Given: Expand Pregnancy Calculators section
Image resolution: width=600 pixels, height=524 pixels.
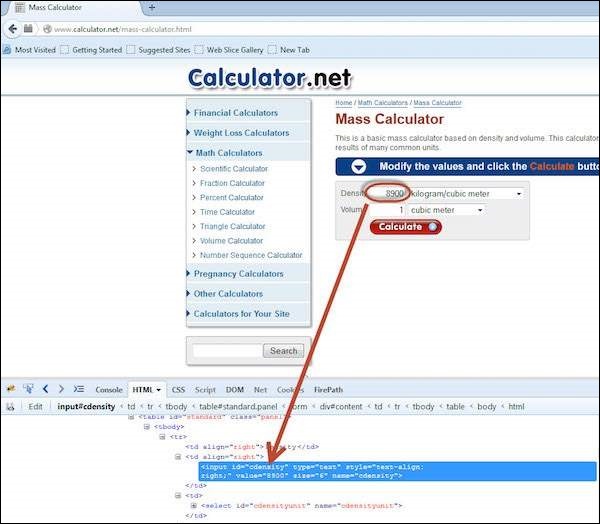Looking at the screenshot, I should (238, 274).
